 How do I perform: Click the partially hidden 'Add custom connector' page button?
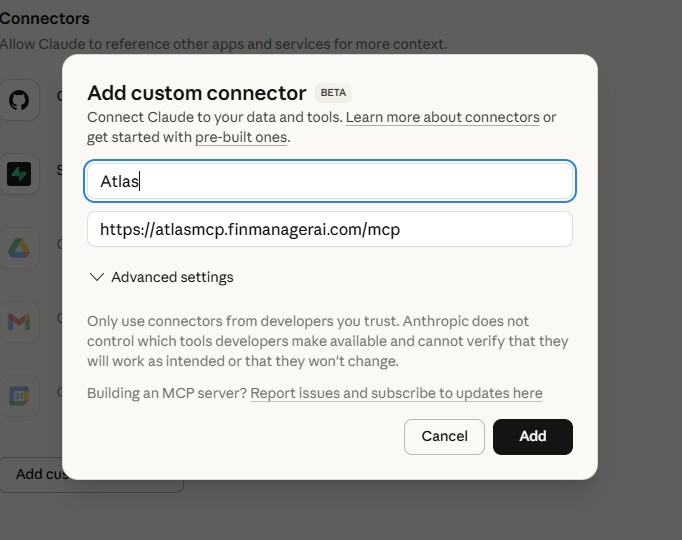(35, 474)
